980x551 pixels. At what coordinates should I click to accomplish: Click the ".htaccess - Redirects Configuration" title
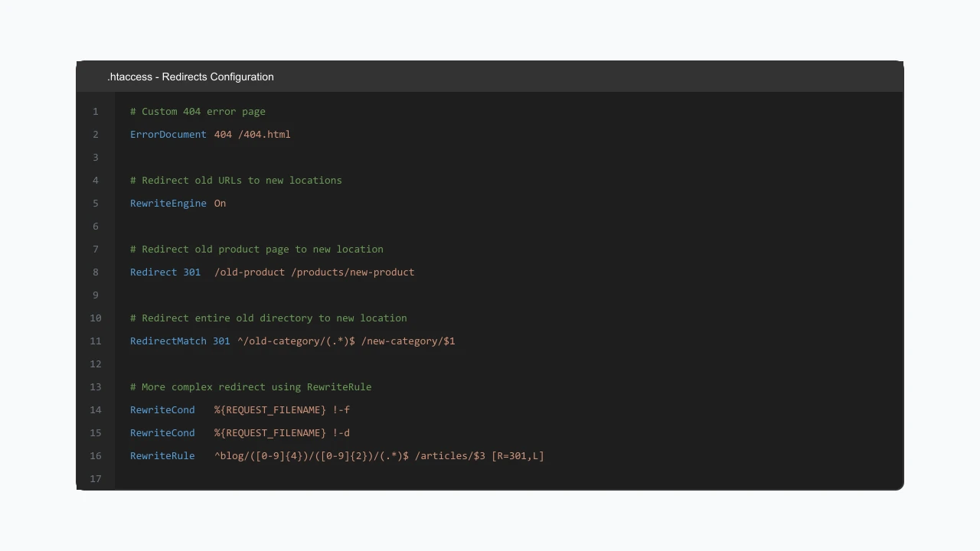coord(191,77)
